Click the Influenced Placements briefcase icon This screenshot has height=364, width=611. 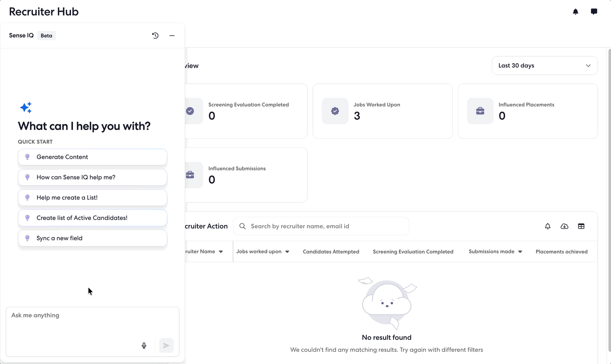[x=480, y=111]
